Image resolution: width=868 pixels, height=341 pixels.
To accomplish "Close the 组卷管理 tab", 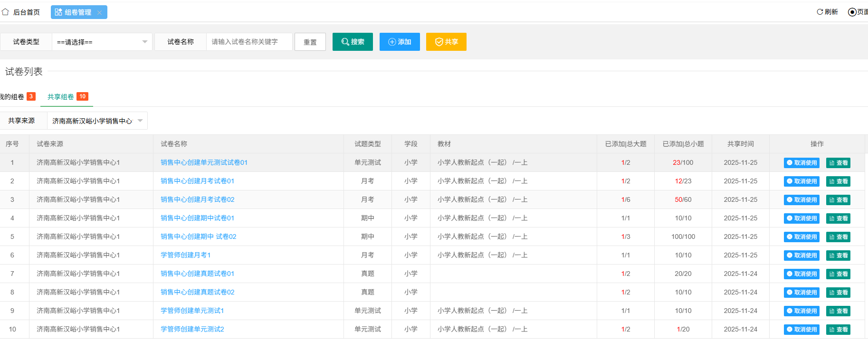I will [x=99, y=12].
